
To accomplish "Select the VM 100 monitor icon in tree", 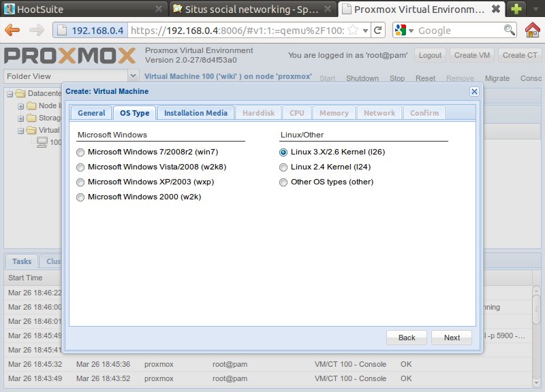I will 42,142.
